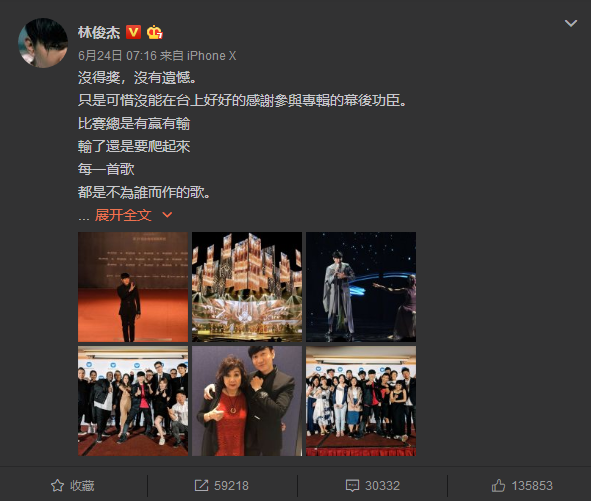The height and width of the screenshot is (501, 591).
Task: Click the iPhone X source link
Action: pos(211,56)
